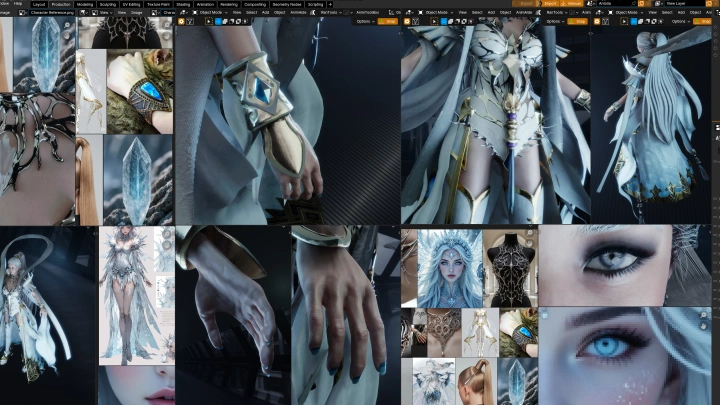The width and height of the screenshot is (720, 405).
Task: Switch to the Sculpting workspace tab
Action: [x=108, y=4]
